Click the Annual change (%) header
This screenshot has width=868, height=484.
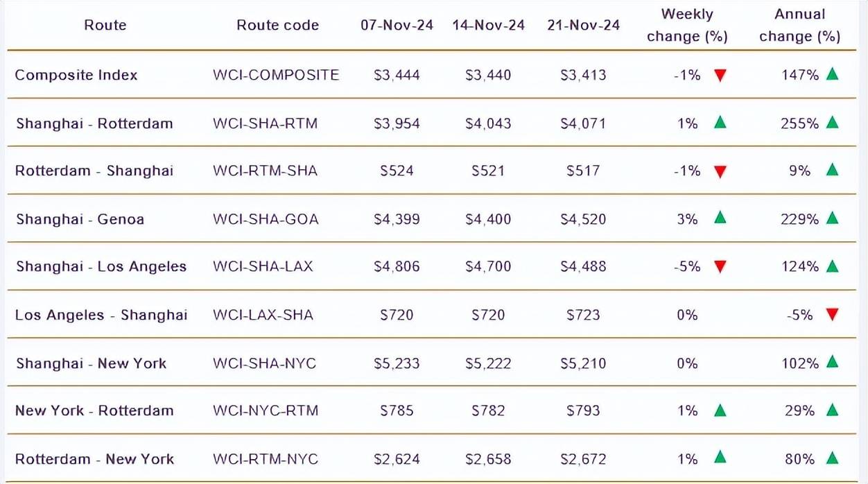pyautogui.click(x=799, y=25)
